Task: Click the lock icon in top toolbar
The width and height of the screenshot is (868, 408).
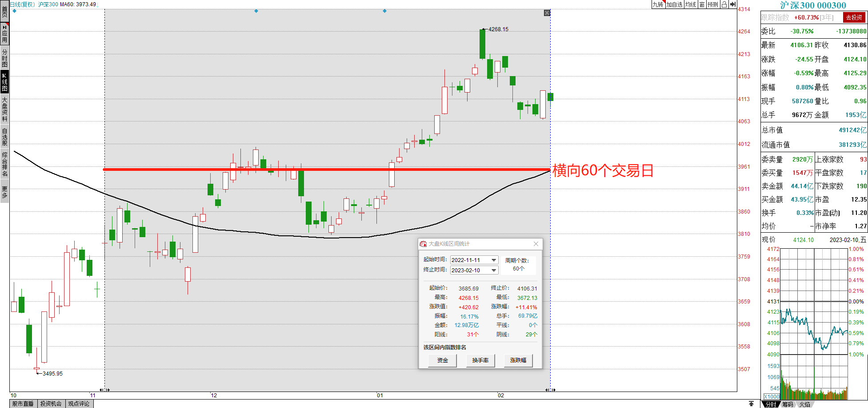Action: tap(724, 4)
